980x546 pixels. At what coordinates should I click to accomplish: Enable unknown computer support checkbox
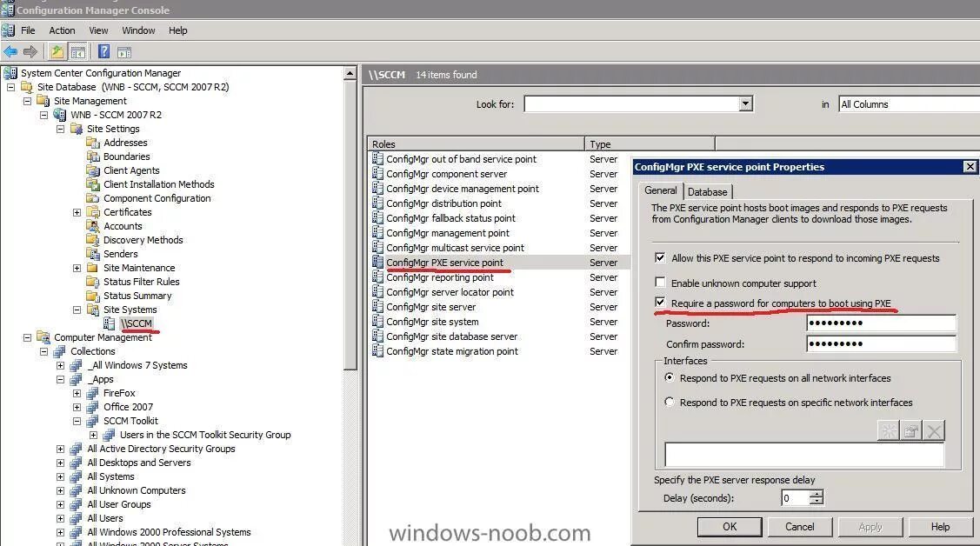(x=660, y=282)
